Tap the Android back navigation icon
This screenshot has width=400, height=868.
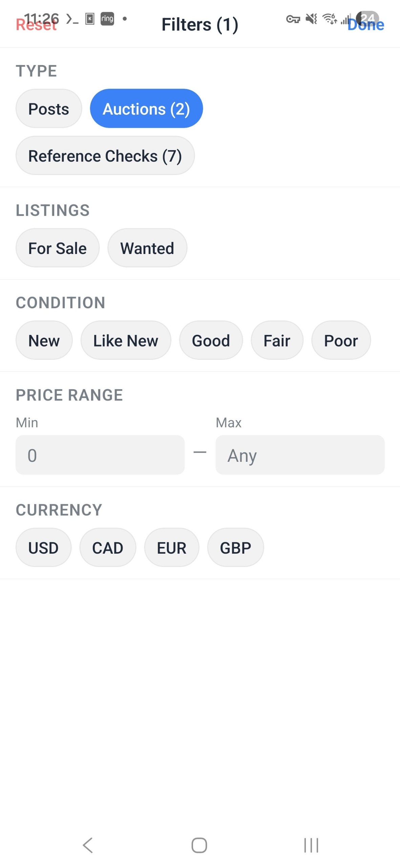88,845
